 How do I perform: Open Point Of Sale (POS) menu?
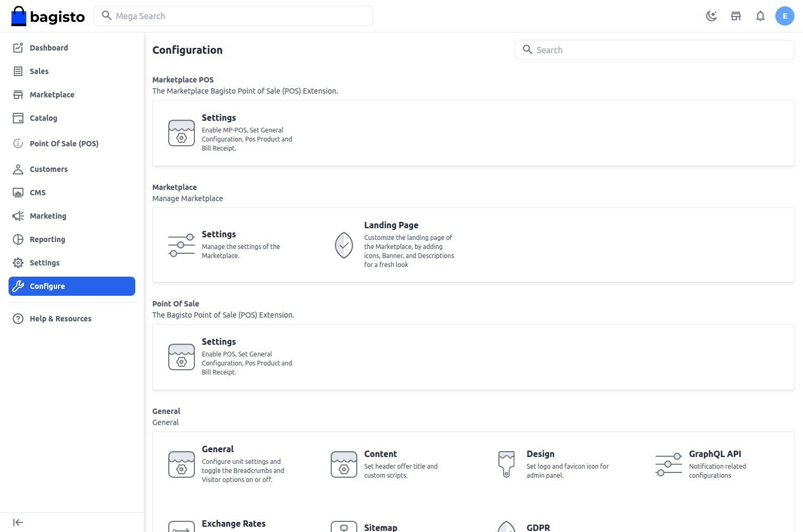[72, 144]
